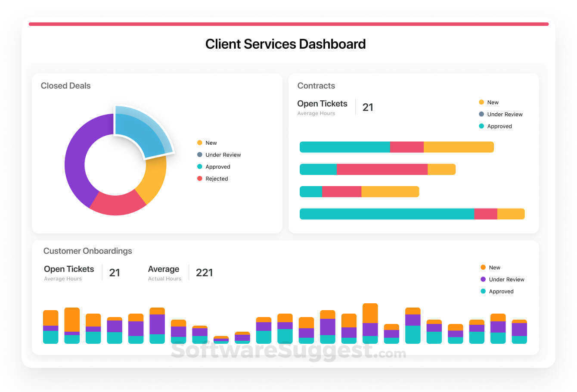
Task: Click the Average Actual Hours value 221
Action: [204, 272]
